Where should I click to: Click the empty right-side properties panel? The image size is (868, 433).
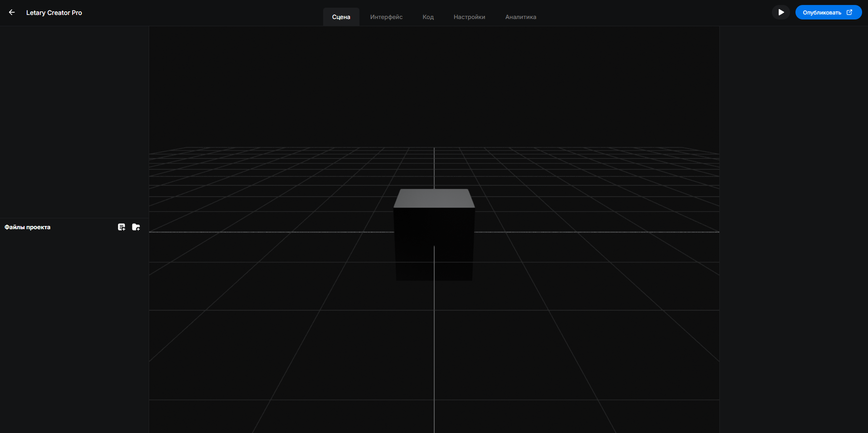(793, 226)
